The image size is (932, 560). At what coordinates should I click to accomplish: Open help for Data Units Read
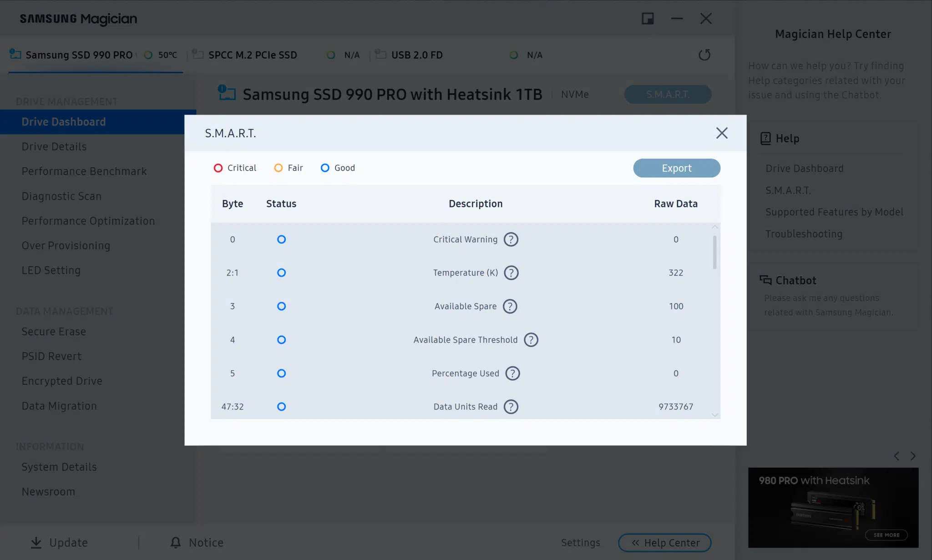click(x=511, y=407)
